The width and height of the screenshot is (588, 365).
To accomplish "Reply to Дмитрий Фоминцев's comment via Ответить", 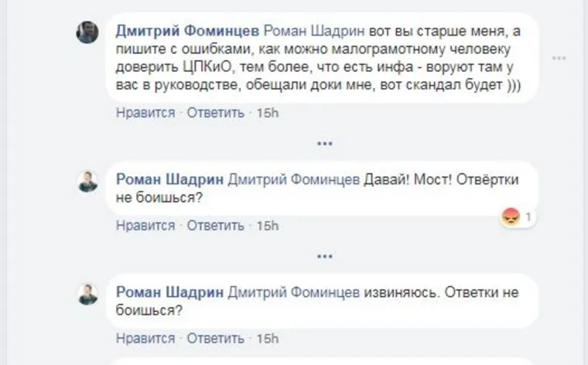I will pos(215,113).
